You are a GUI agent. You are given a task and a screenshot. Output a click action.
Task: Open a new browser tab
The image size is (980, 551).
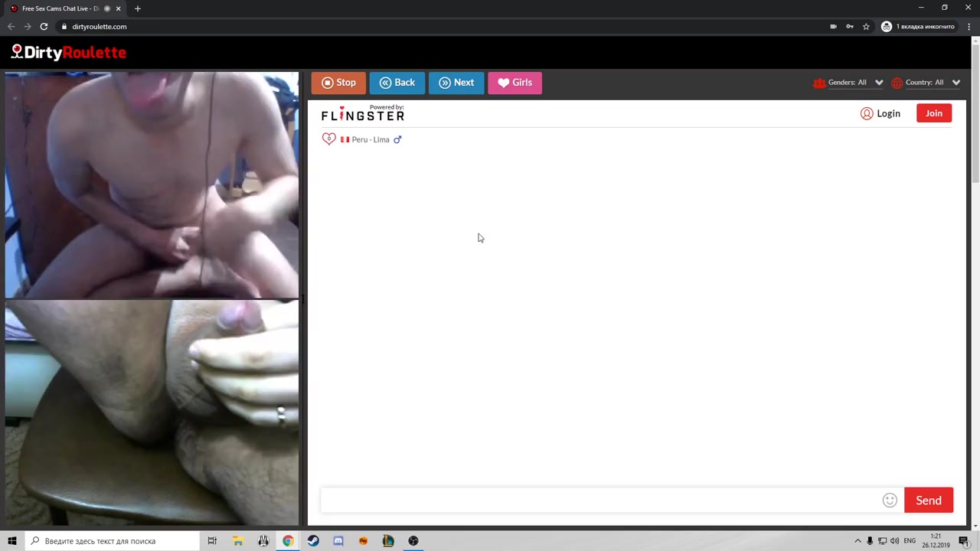138,8
